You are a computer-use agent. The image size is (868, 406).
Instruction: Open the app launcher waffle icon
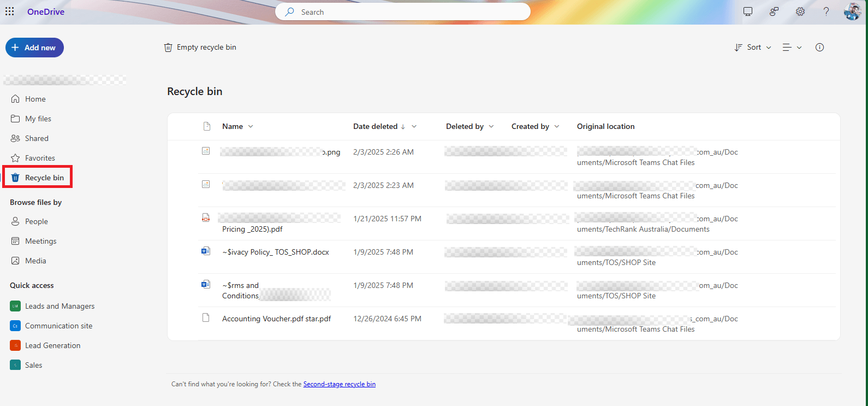(10, 11)
